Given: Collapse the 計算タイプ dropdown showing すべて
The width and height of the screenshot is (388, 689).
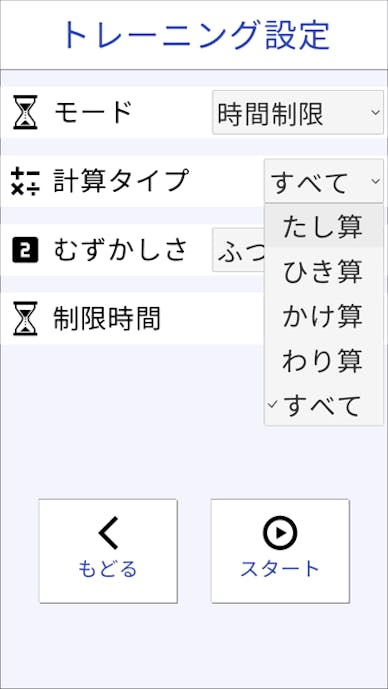Looking at the screenshot, I should pyautogui.click(x=324, y=181).
